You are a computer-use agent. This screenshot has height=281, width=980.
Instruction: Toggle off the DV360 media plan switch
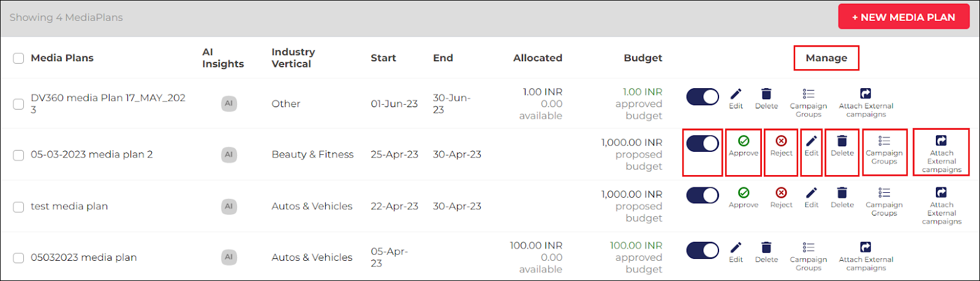click(703, 97)
